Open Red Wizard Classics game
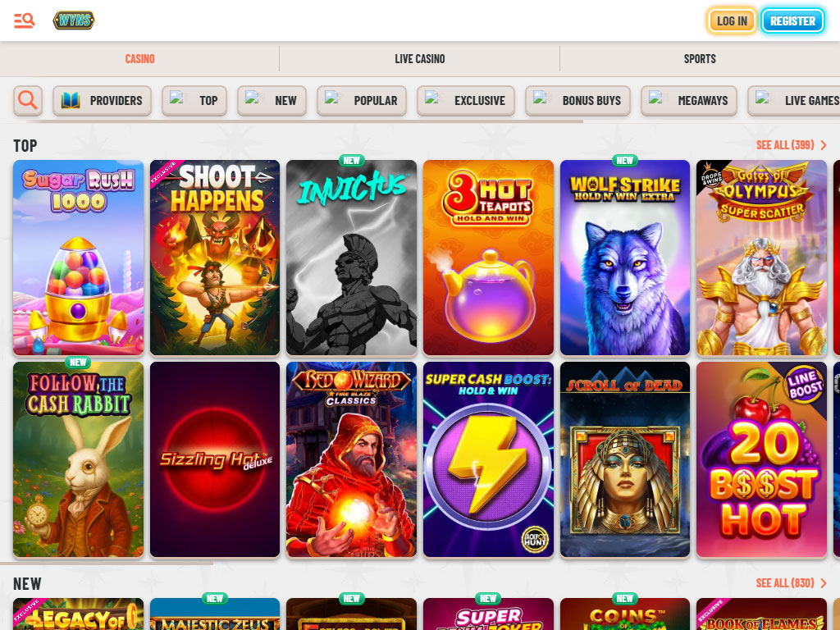The width and height of the screenshot is (840, 630). click(x=351, y=459)
